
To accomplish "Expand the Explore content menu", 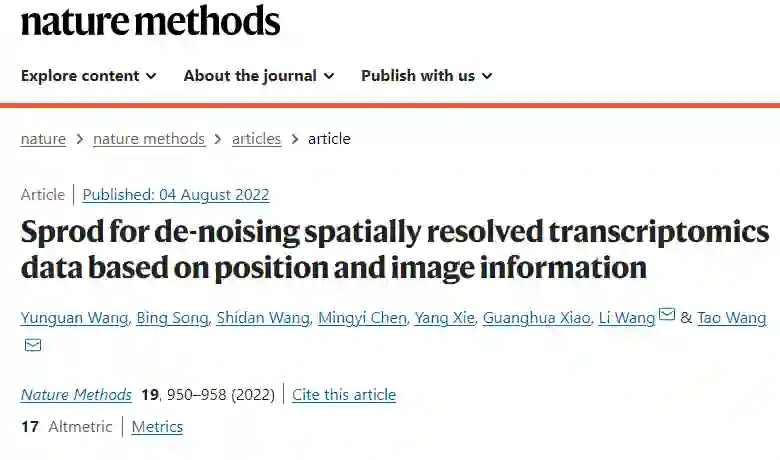I will tap(88, 76).
